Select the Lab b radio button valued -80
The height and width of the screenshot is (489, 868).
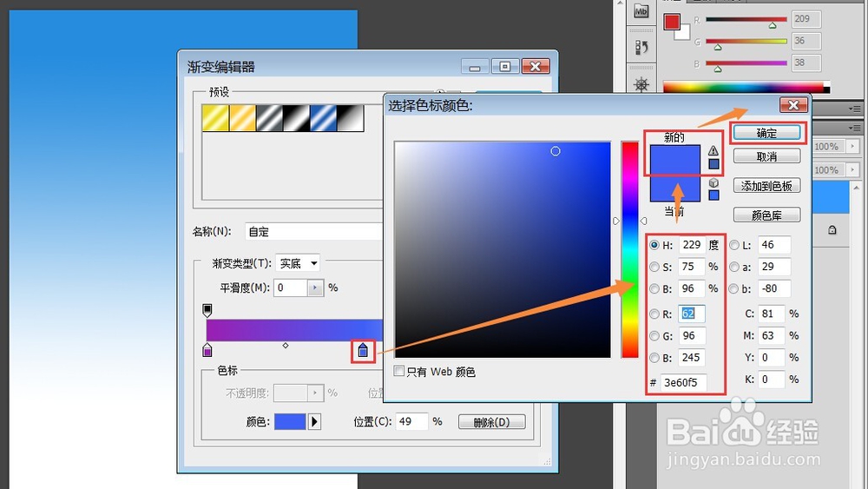(734, 288)
